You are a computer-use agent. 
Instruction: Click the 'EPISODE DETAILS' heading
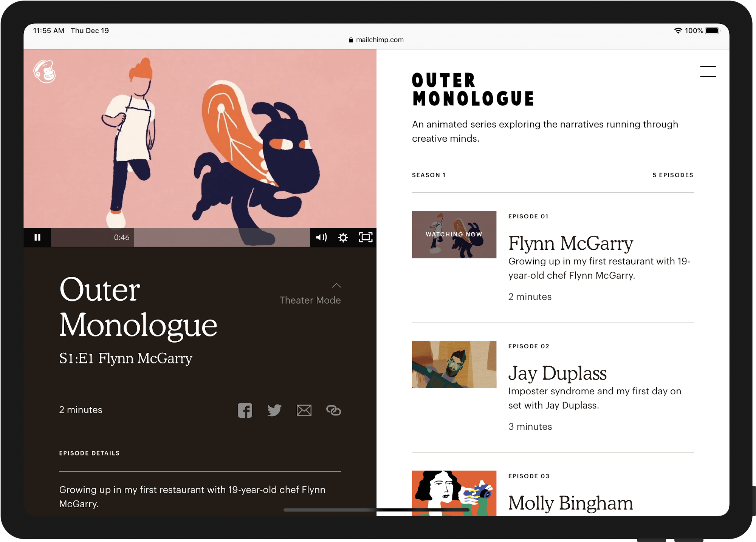[89, 453]
